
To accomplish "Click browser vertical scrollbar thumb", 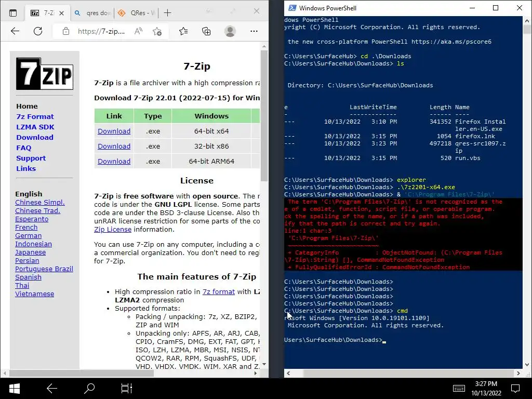I will point(264,115).
